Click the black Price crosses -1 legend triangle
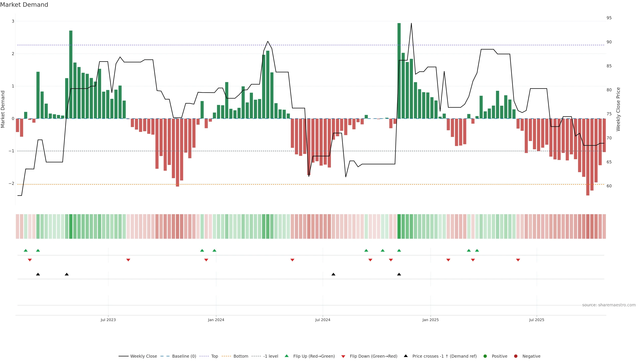Screen dimensions: 644x362 click(x=406, y=356)
